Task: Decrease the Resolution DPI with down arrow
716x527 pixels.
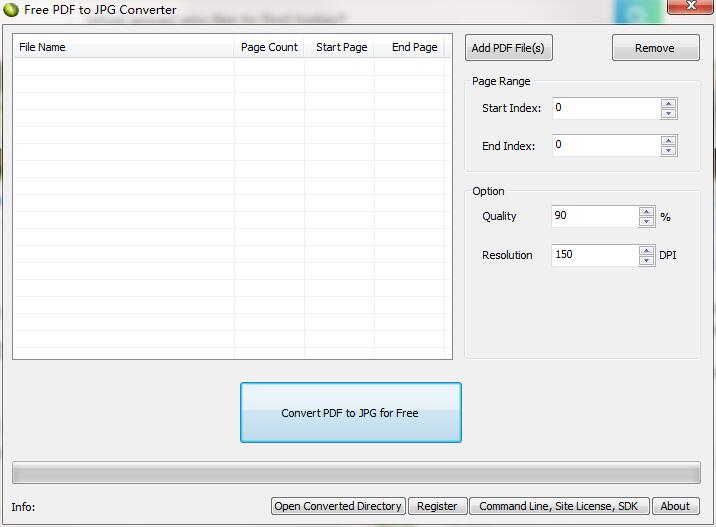Action: [647, 261]
